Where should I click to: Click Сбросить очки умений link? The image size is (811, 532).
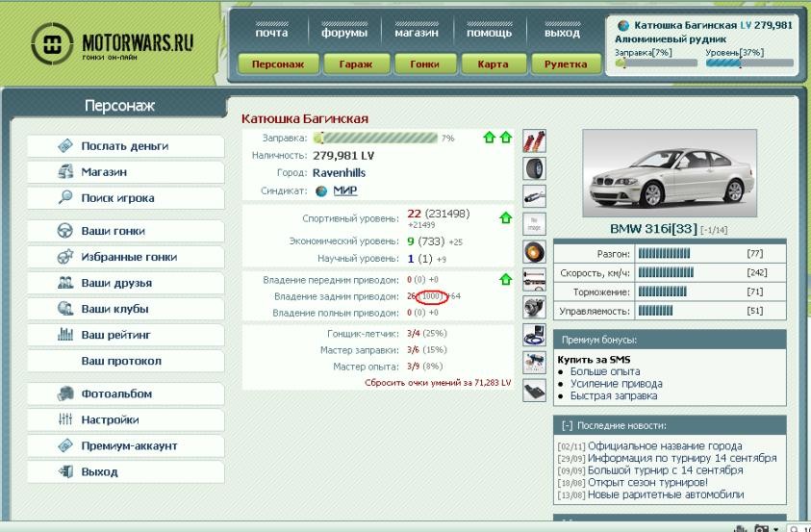(x=438, y=383)
